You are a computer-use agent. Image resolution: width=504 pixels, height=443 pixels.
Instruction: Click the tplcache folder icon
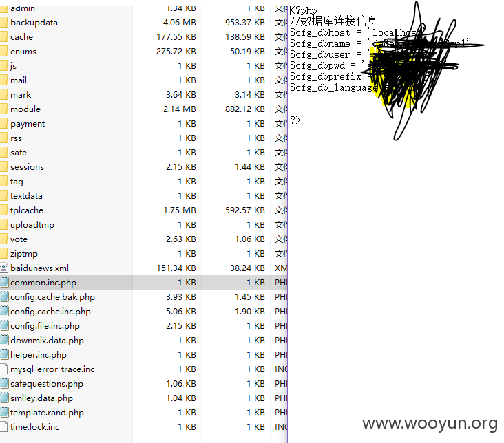[x=3, y=210]
